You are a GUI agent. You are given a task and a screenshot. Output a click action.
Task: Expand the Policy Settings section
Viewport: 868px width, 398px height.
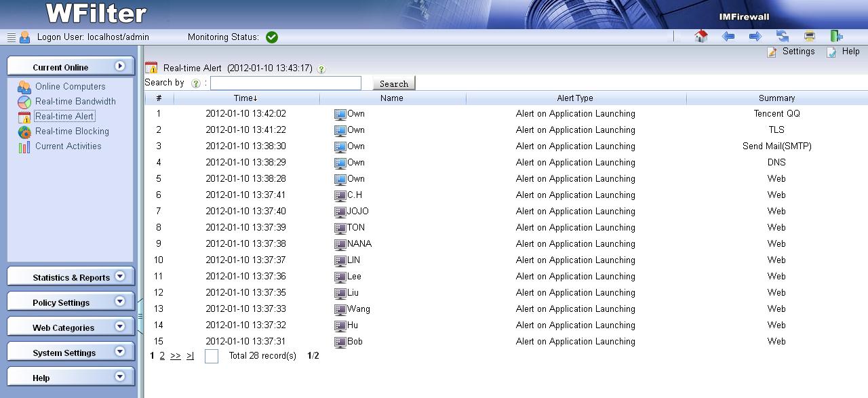71,302
